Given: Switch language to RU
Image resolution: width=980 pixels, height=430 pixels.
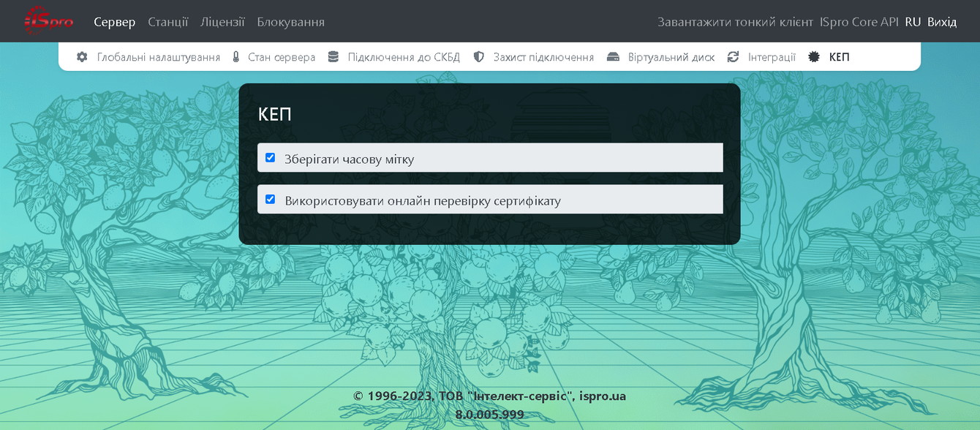Looking at the screenshot, I should tap(913, 22).
